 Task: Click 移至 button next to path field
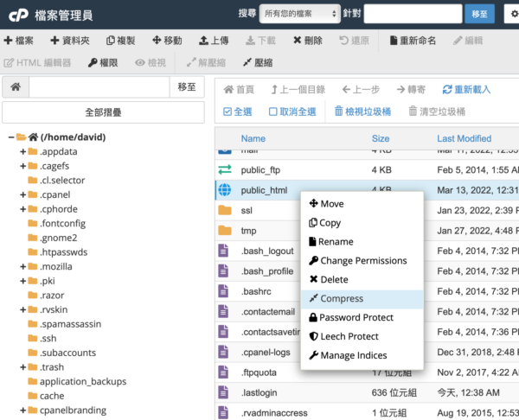pos(187,87)
